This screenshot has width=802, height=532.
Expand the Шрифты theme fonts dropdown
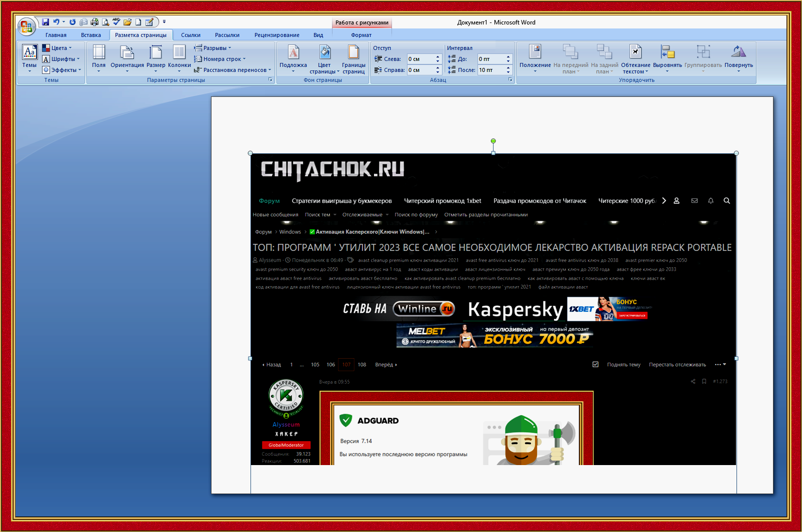61,59
